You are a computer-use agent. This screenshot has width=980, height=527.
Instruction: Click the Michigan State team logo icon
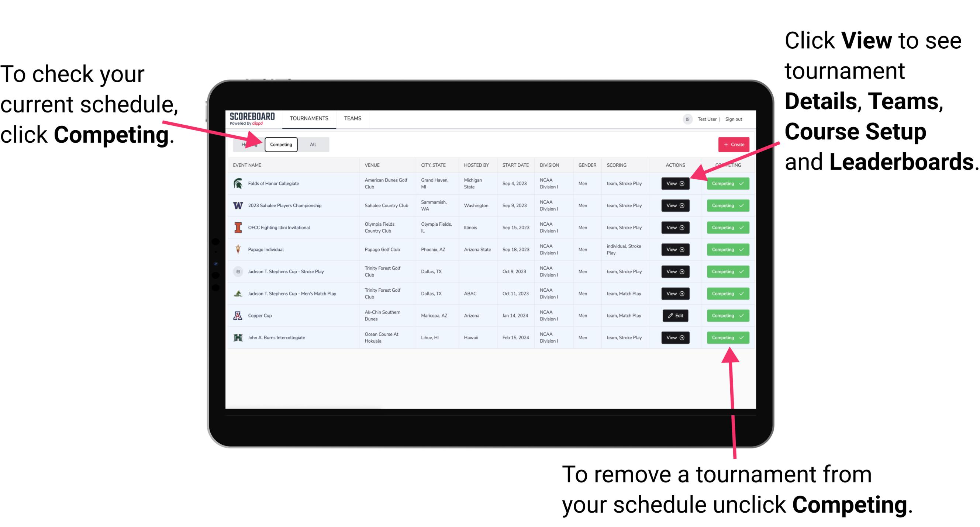(x=238, y=184)
